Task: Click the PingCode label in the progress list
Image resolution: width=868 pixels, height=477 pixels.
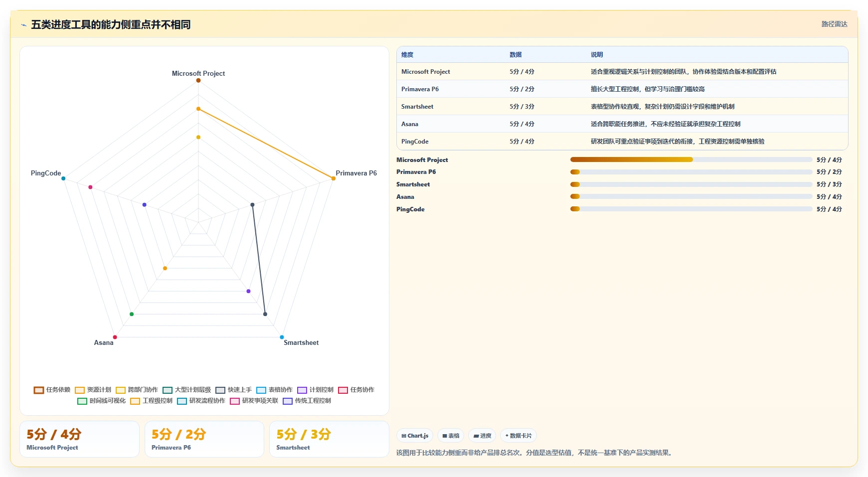Action: tap(410, 209)
